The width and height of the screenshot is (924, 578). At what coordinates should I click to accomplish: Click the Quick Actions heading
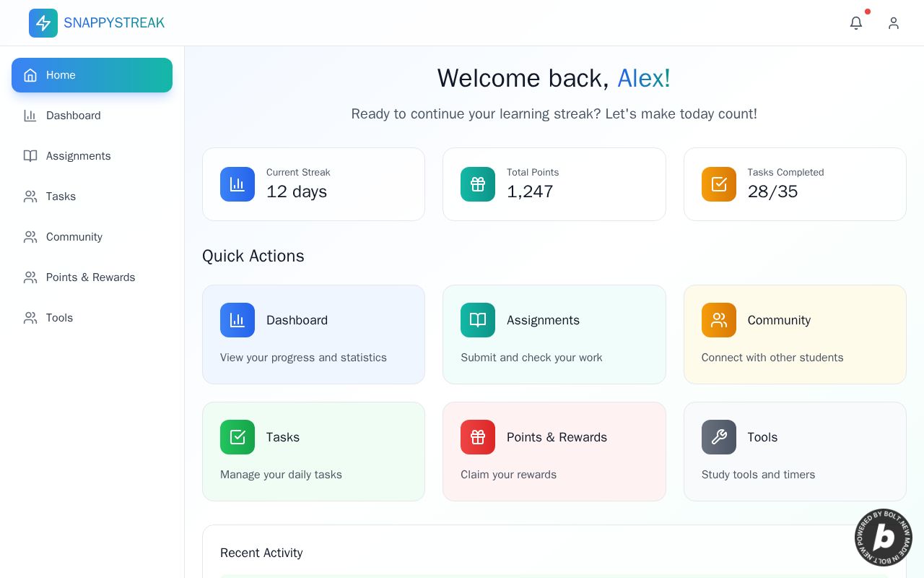coord(253,256)
